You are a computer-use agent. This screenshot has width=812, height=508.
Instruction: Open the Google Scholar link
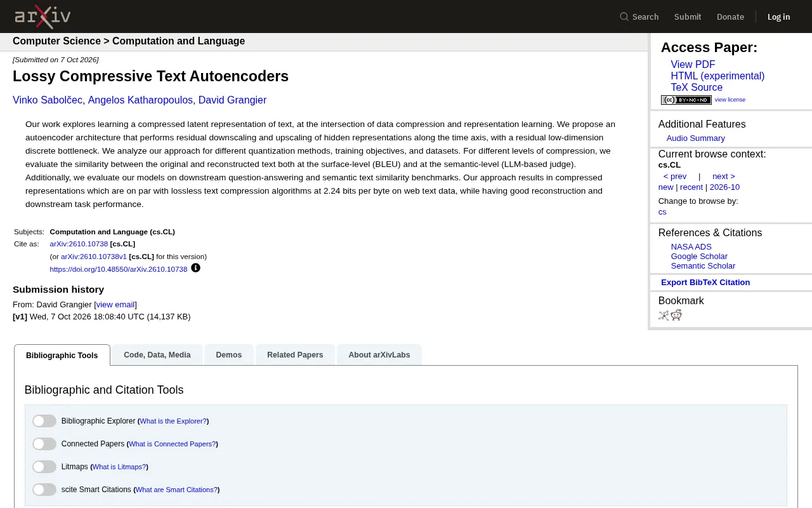click(699, 257)
